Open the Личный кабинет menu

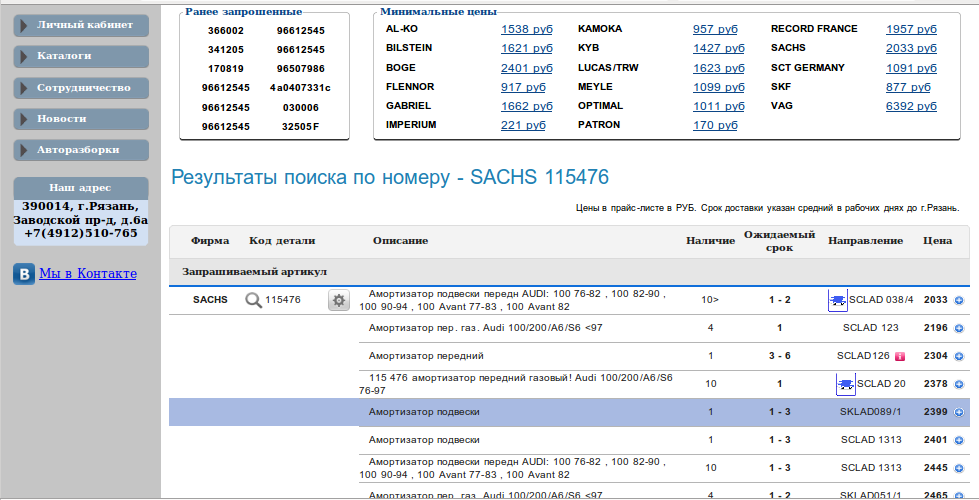click(81, 26)
